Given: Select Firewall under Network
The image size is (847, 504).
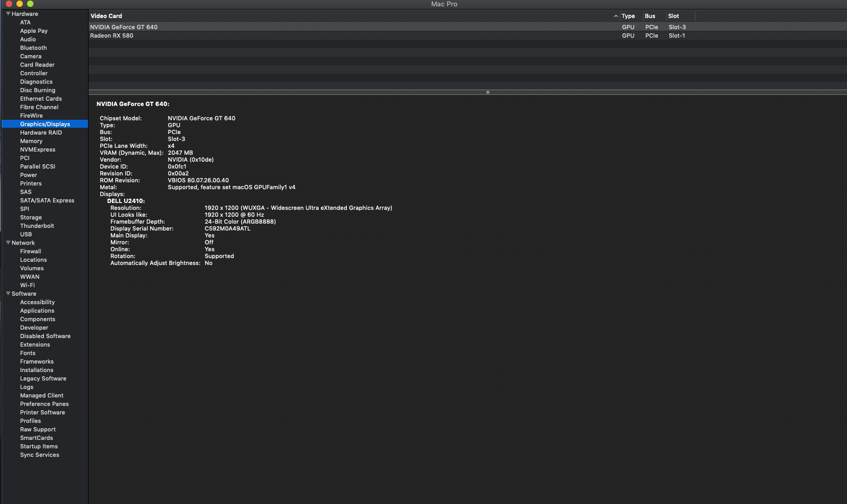Looking at the screenshot, I should (31, 251).
